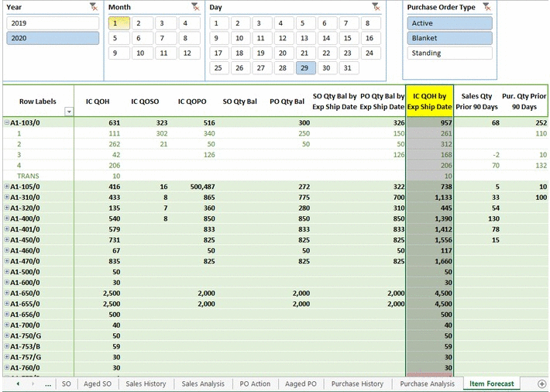Expand the A1-310/0 item row
The width and height of the screenshot is (550, 392).
[x=7, y=197]
